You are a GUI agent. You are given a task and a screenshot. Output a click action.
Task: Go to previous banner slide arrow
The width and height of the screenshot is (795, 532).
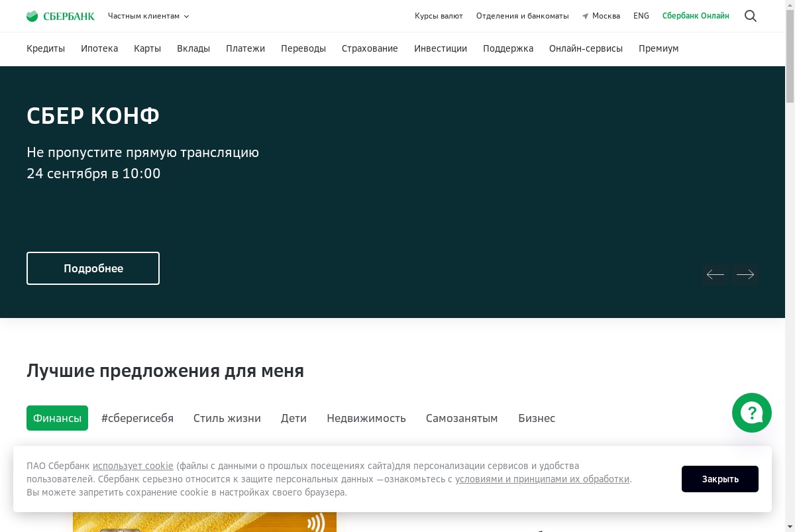pos(715,274)
